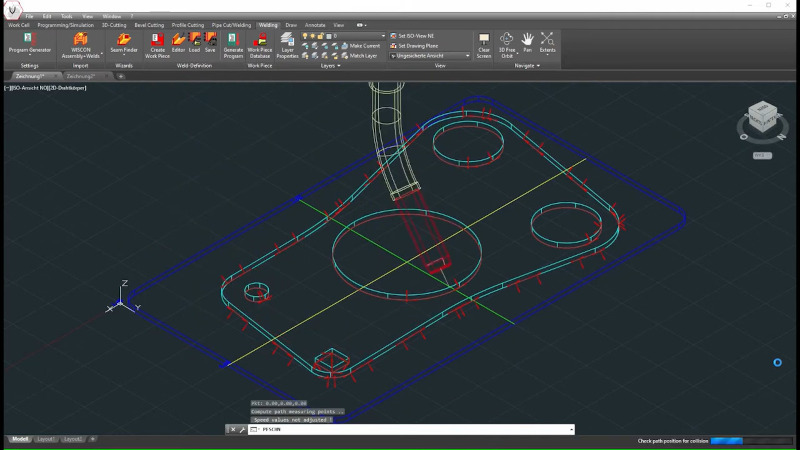Switch to Bevel Cutting ribbon tab
Screen dimensions: 800x450
tap(149, 25)
